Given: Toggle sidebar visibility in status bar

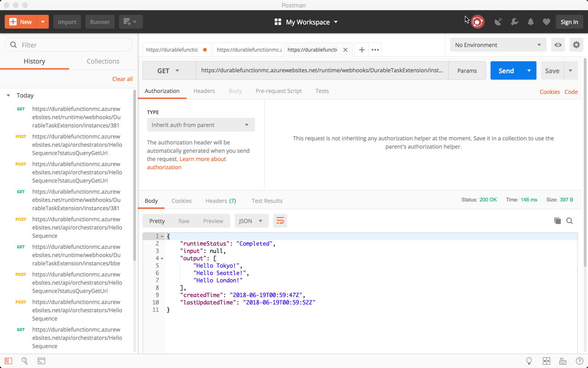Looking at the screenshot, I should click(8, 361).
